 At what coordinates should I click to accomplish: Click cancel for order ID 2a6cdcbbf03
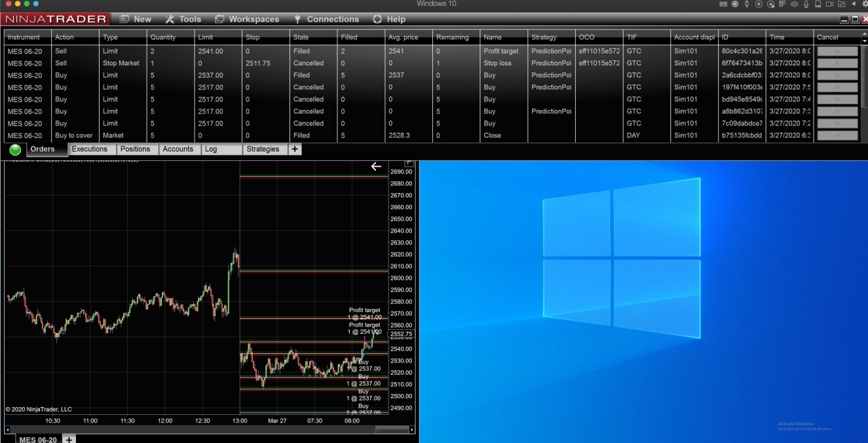point(837,75)
